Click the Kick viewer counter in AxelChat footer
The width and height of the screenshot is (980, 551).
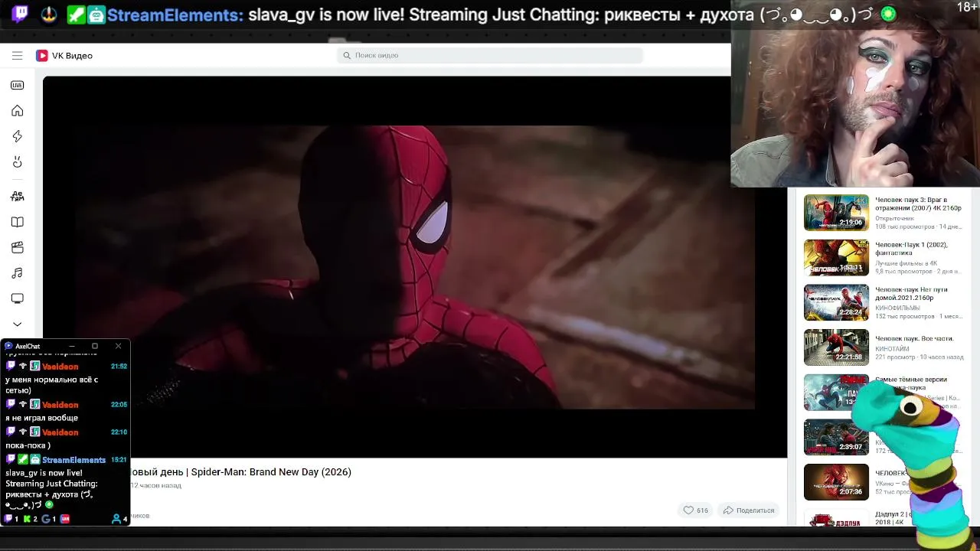pyautogui.click(x=31, y=519)
